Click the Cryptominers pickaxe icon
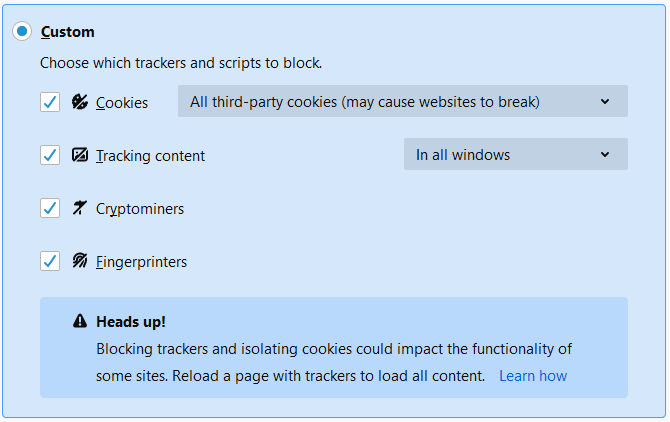 (80, 208)
